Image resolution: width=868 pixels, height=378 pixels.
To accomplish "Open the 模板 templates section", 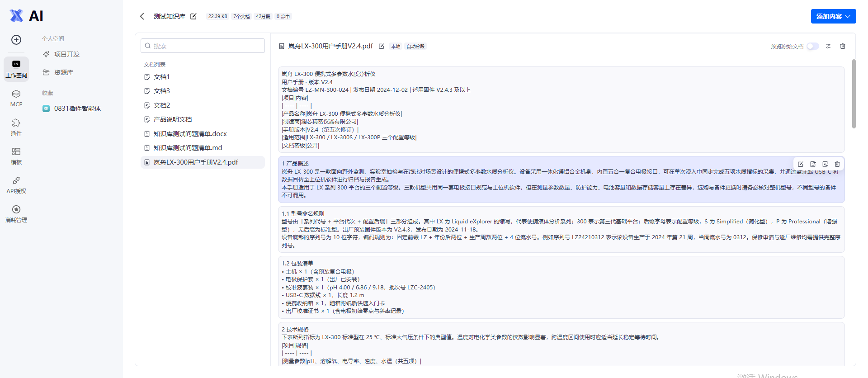I will click(x=16, y=156).
